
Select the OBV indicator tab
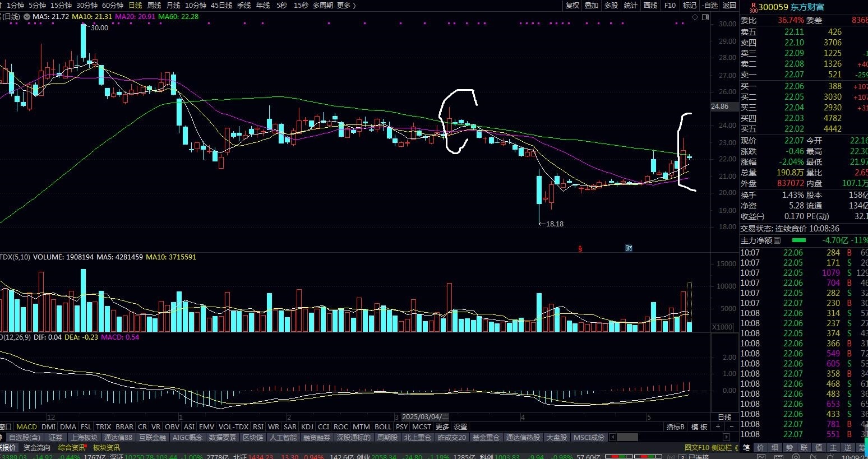(172, 426)
